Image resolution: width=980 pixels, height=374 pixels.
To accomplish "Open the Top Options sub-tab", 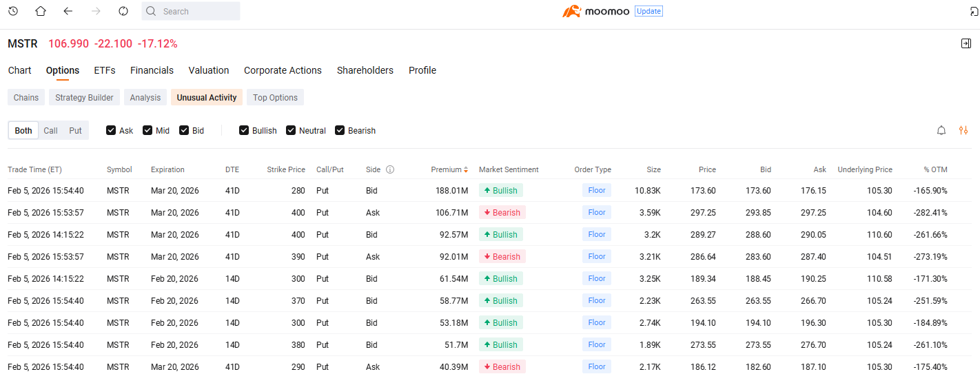I will pos(275,97).
